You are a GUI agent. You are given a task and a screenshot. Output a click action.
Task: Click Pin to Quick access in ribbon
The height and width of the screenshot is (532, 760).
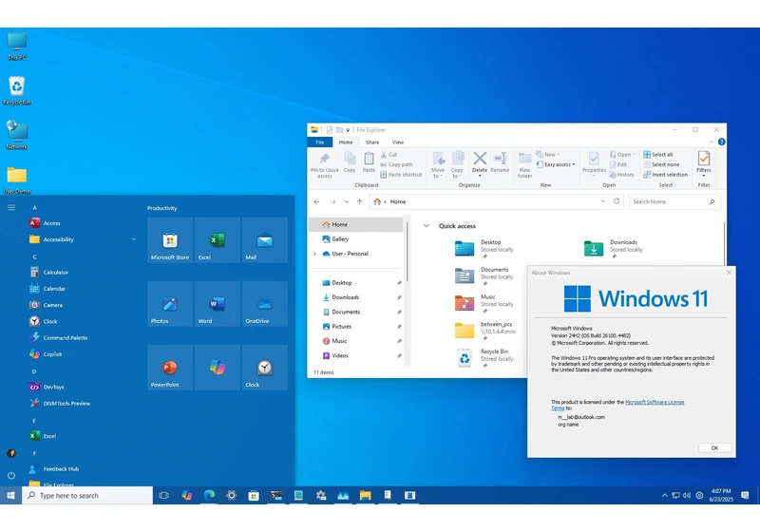324,164
